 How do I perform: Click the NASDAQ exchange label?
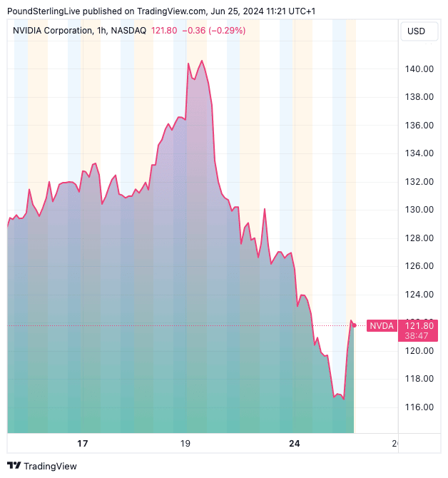129,31
